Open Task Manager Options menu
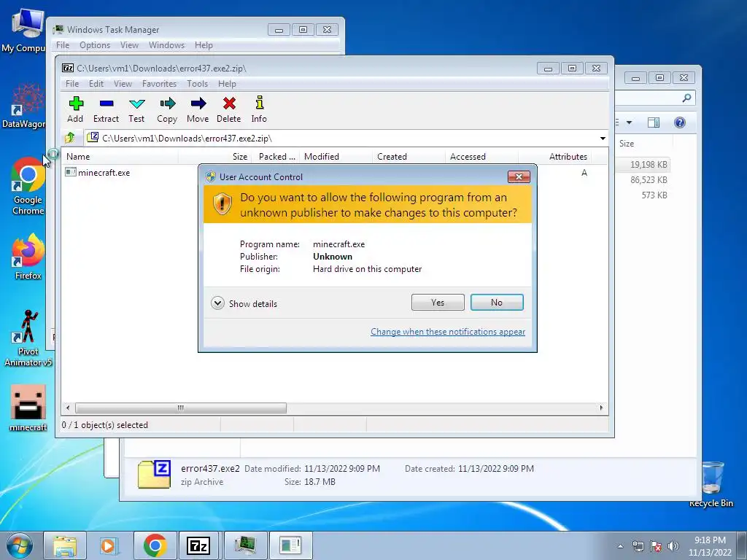Viewport: 747px width, 560px height. tap(95, 45)
